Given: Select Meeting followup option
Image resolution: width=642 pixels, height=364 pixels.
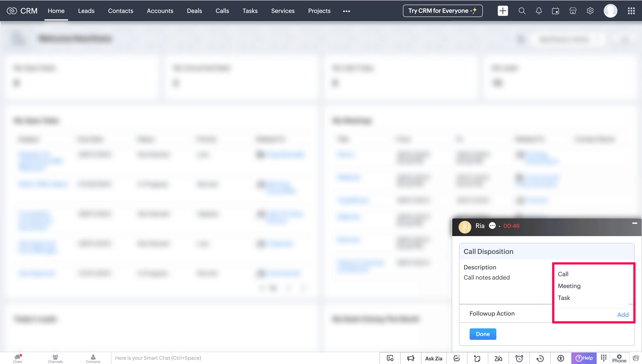Looking at the screenshot, I should click(x=569, y=286).
